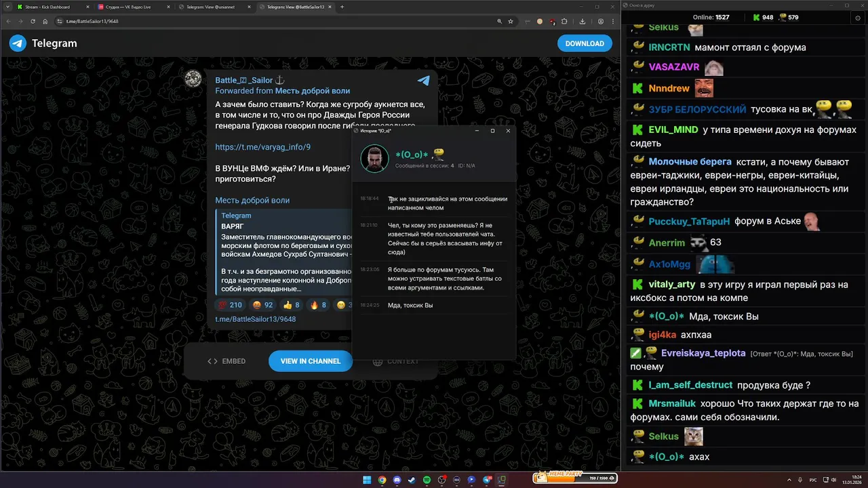Open Chrome from the taskbar
868x488 pixels.
(x=382, y=480)
